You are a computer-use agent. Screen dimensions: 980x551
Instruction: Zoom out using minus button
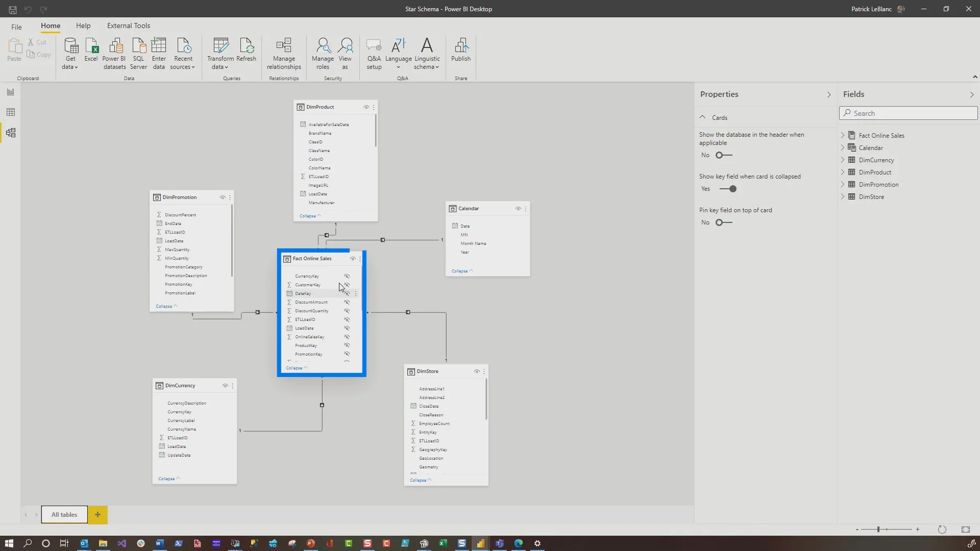point(857,530)
